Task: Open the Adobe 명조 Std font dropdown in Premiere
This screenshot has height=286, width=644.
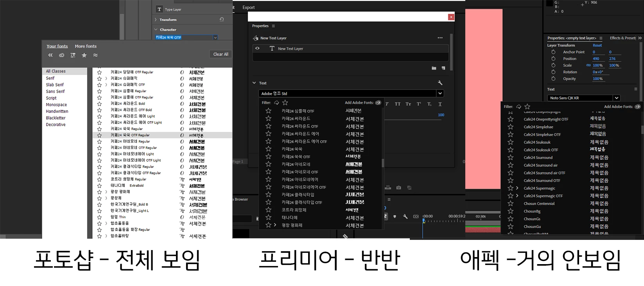Action: click(x=440, y=93)
